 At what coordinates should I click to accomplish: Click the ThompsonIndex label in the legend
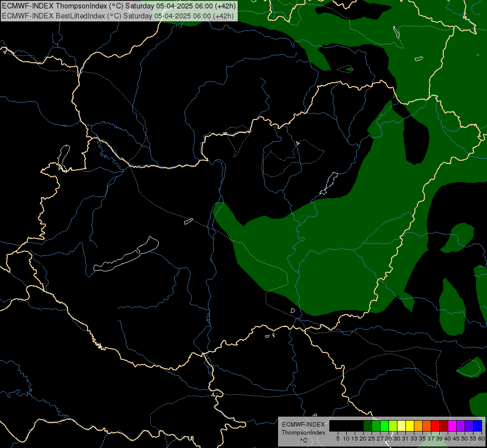click(x=303, y=433)
